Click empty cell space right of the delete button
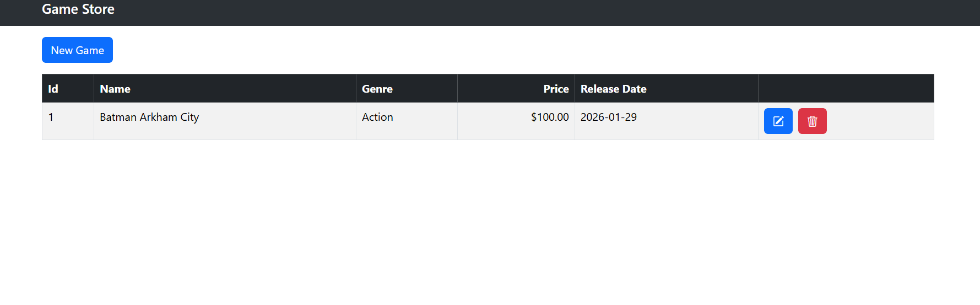Image resolution: width=980 pixels, height=305 pixels. pyautogui.click(x=880, y=121)
